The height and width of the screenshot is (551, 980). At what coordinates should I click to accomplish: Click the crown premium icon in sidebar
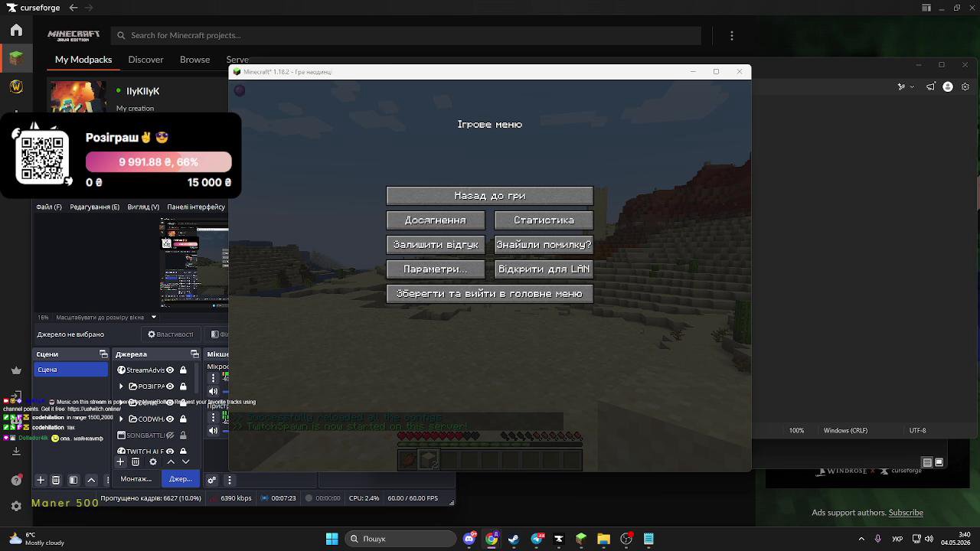[x=16, y=370]
